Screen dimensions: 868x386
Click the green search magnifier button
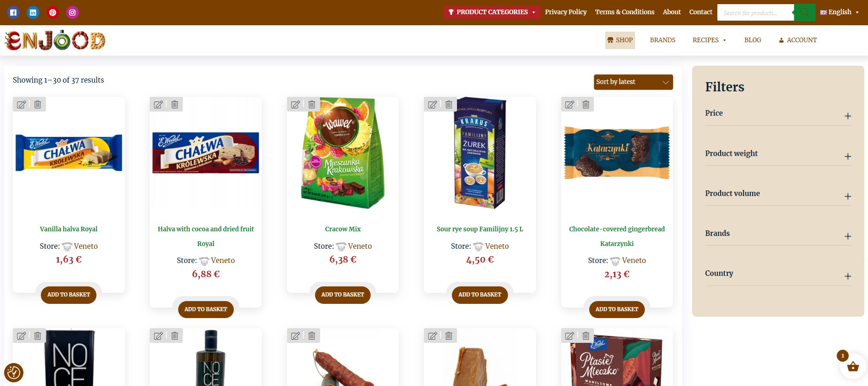[805, 12]
